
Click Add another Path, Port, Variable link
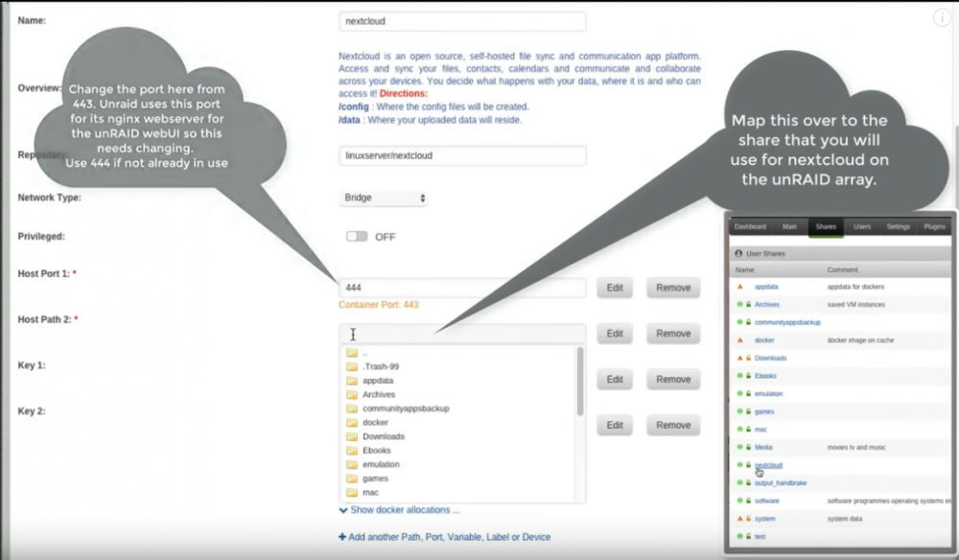tap(445, 537)
